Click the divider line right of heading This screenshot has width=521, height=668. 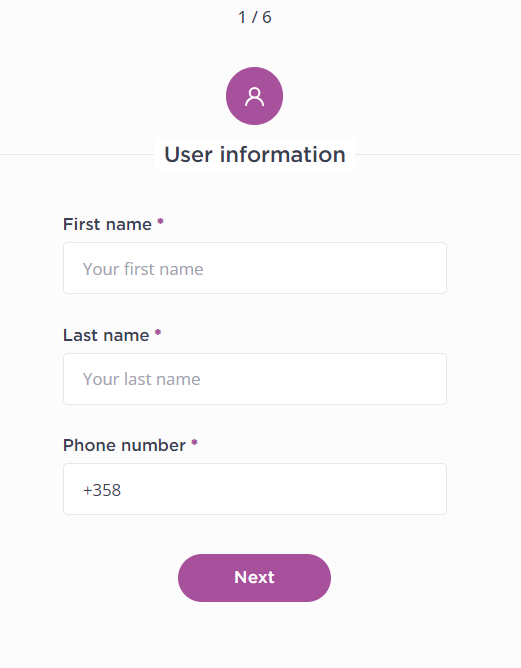[x=438, y=154]
